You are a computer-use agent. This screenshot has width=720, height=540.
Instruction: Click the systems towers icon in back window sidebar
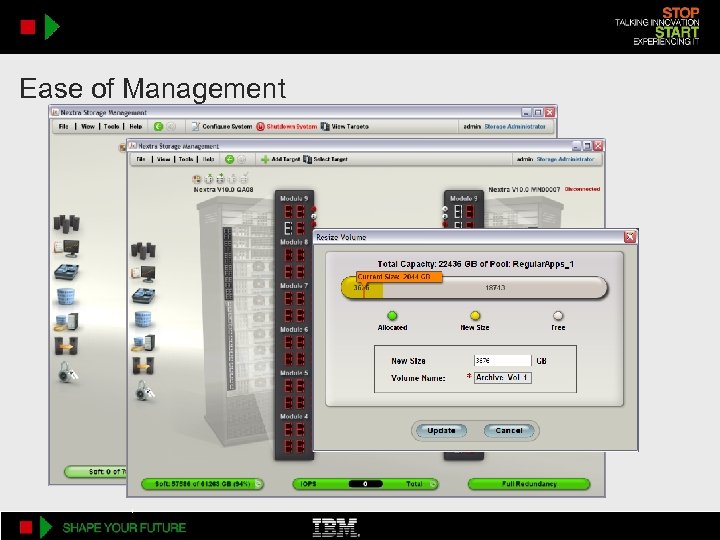click(67, 224)
